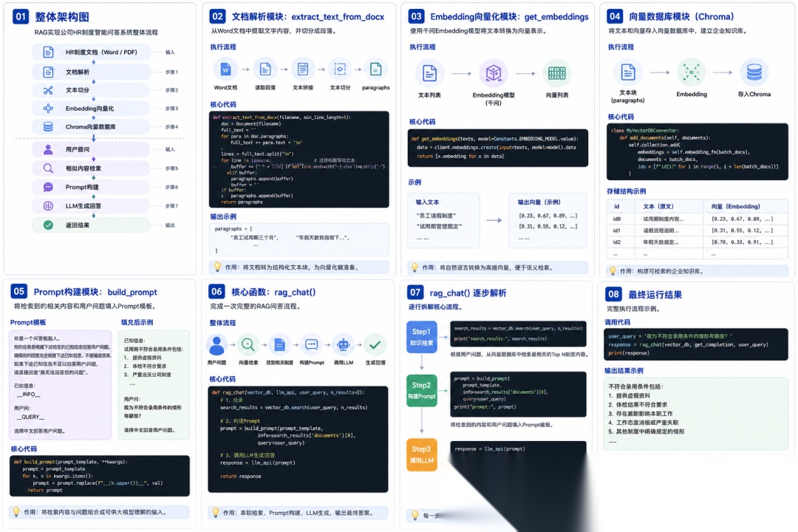This screenshot has height=532, width=798.
Task: Click the HR制度文档 (Word / PDF) document icon
Action: click(x=48, y=52)
